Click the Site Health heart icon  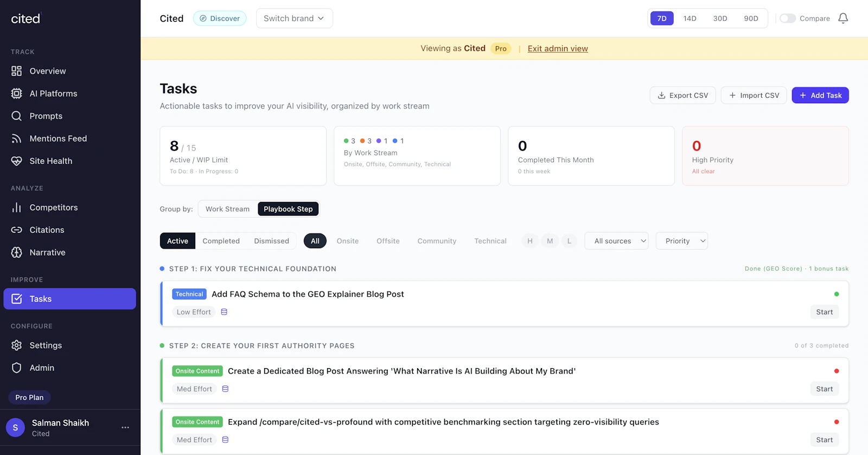pyautogui.click(x=17, y=161)
